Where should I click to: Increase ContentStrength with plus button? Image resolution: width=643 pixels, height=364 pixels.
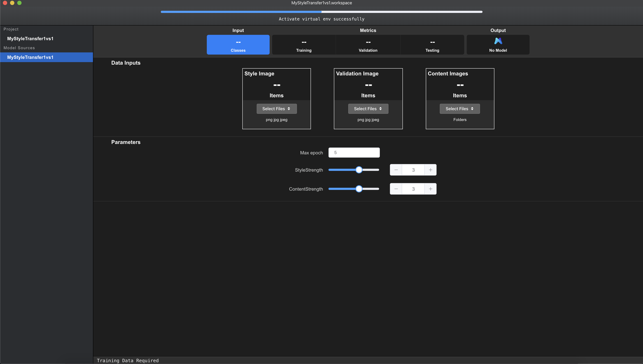tap(430, 189)
